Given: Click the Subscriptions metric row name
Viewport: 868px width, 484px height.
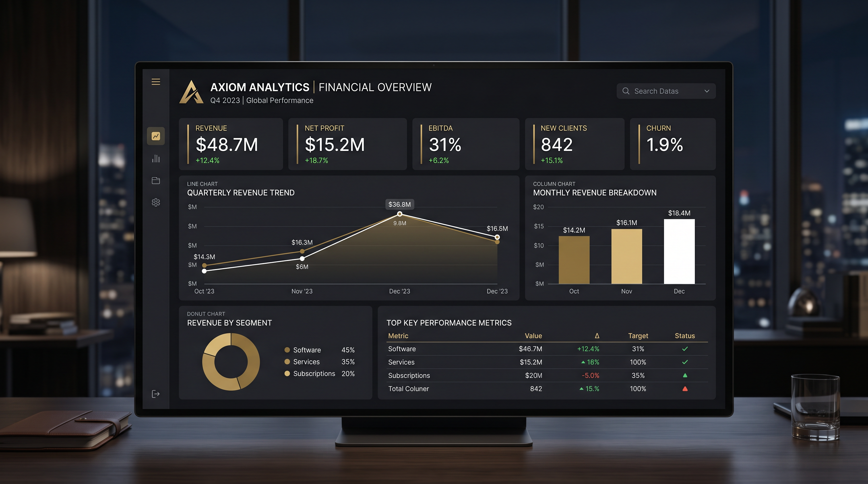Looking at the screenshot, I should 409,375.
